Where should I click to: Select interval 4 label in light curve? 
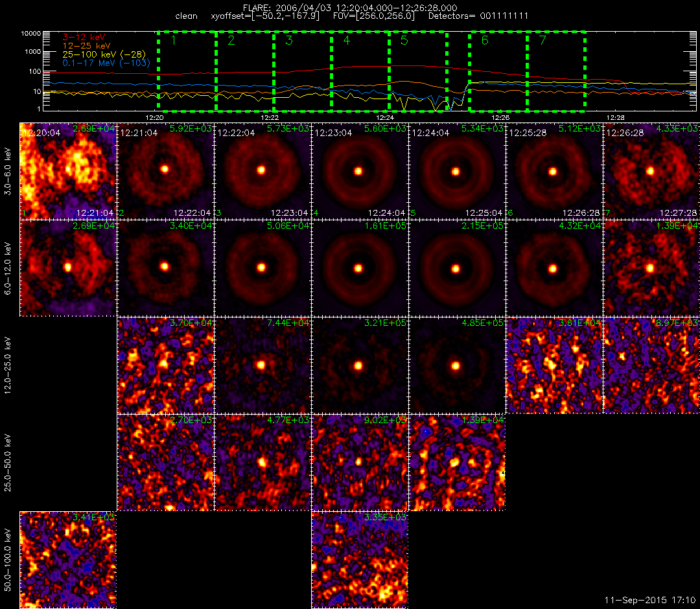pyautogui.click(x=346, y=40)
